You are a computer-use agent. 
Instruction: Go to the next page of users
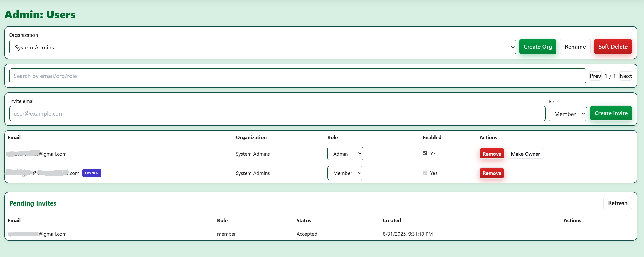click(x=626, y=76)
